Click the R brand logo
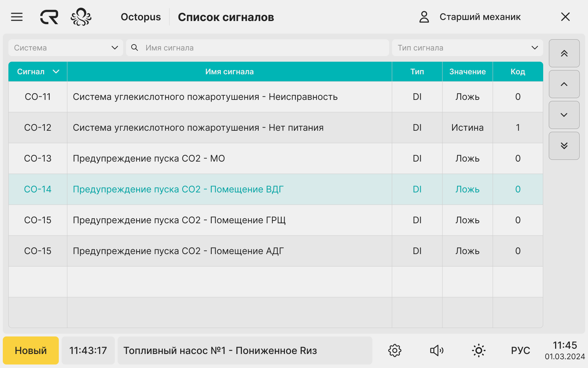 (x=49, y=17)
